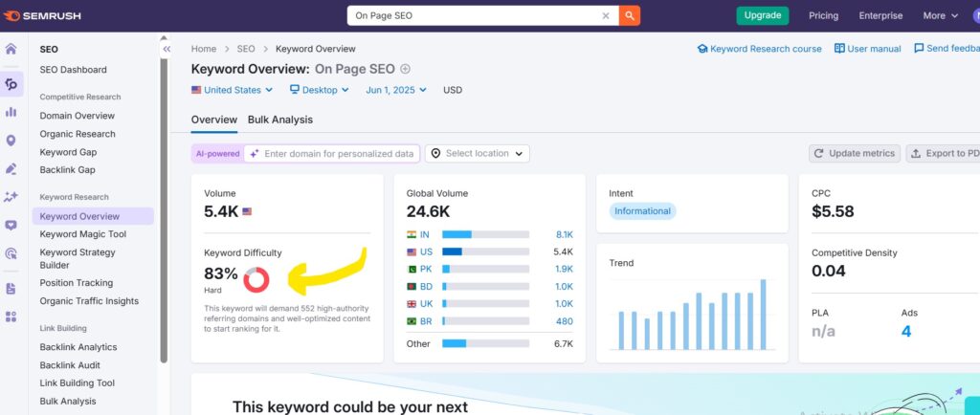Open Keyword Gap in sidebar
The height and width of the screenshot is (415, 980).
tap(68, 152)
